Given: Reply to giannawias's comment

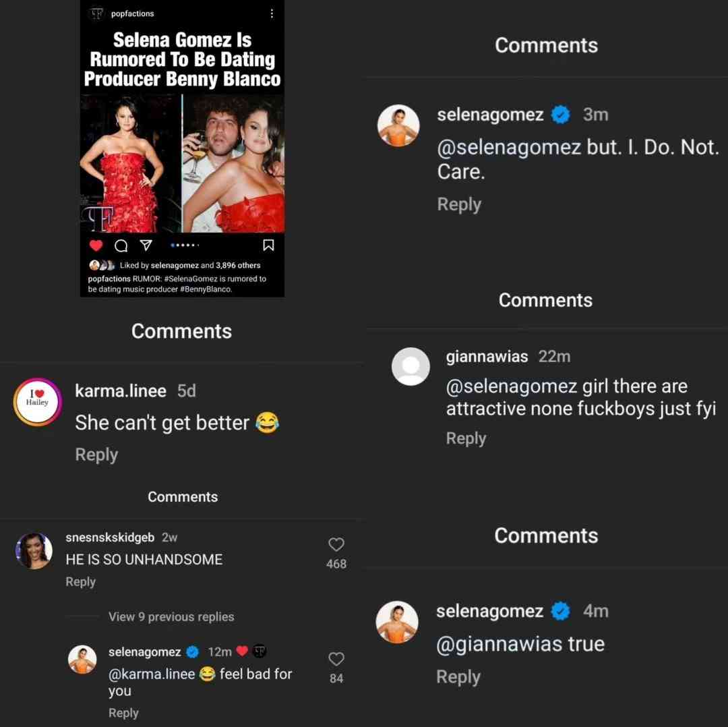Looking at the screenshot, I should coord(466,438).
